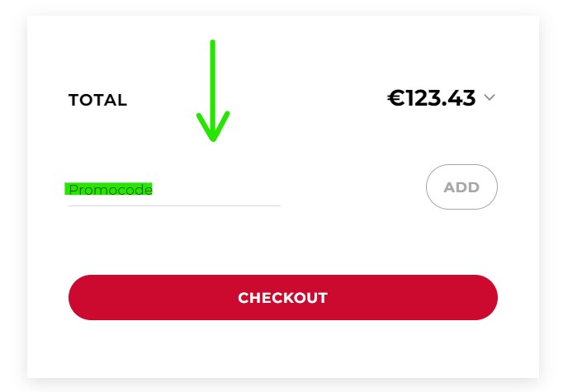
Task: Toggle the total summary down-chevron icon
Action: (490, 98)
